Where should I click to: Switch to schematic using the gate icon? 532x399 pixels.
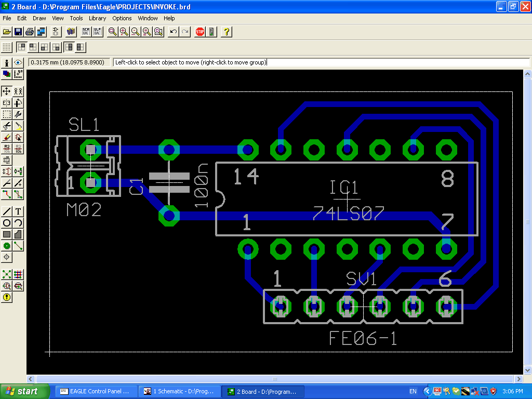(56, 32)
